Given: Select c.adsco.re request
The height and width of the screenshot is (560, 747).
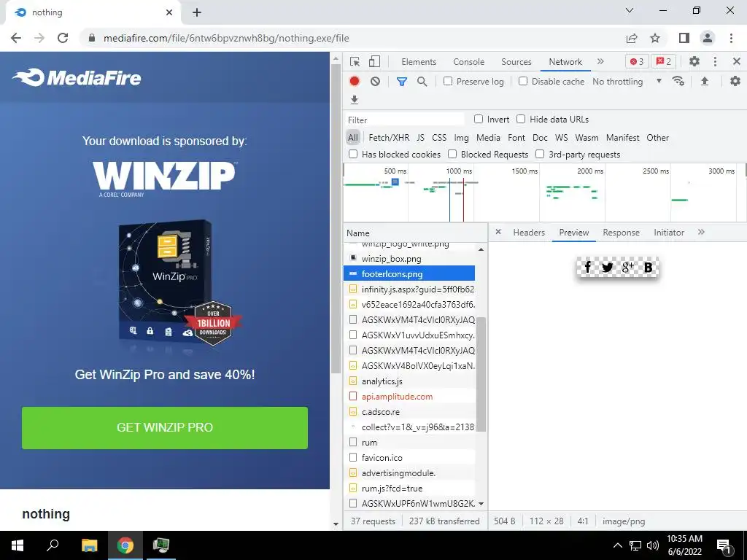Looking at the screenshot, I should pos(409,411).
